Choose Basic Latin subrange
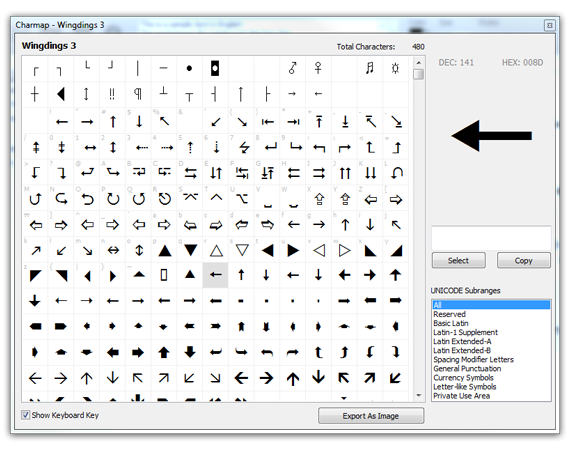The image size is (570, 450). pyautogui.click(x=491, y=323)
